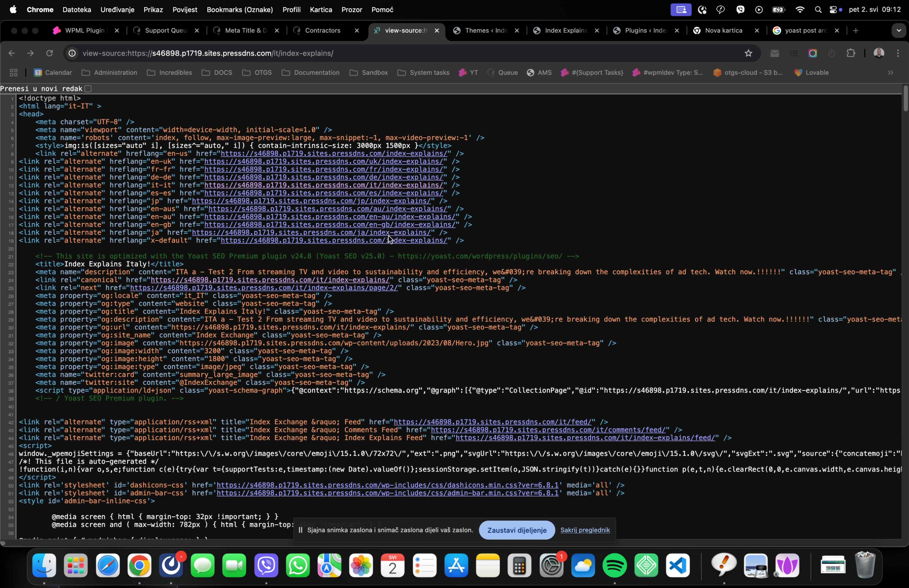Open the apps grid icon in the bookmarks bar
The width and height of the screenshot is (909, 588).
(14, 72)
